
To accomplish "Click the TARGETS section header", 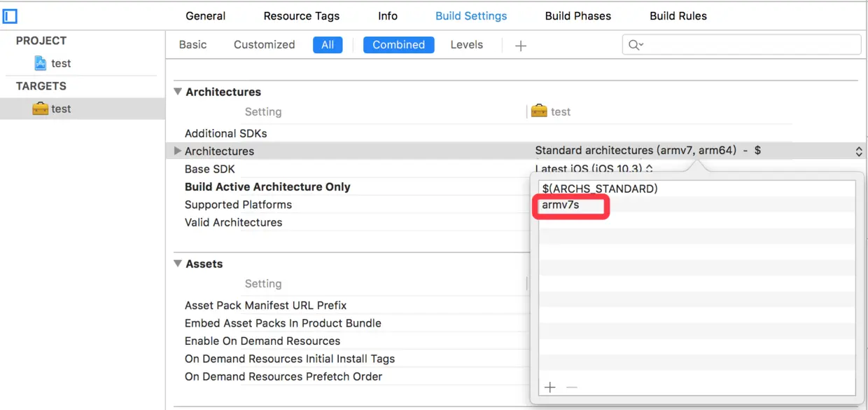I will coord(41,86).
